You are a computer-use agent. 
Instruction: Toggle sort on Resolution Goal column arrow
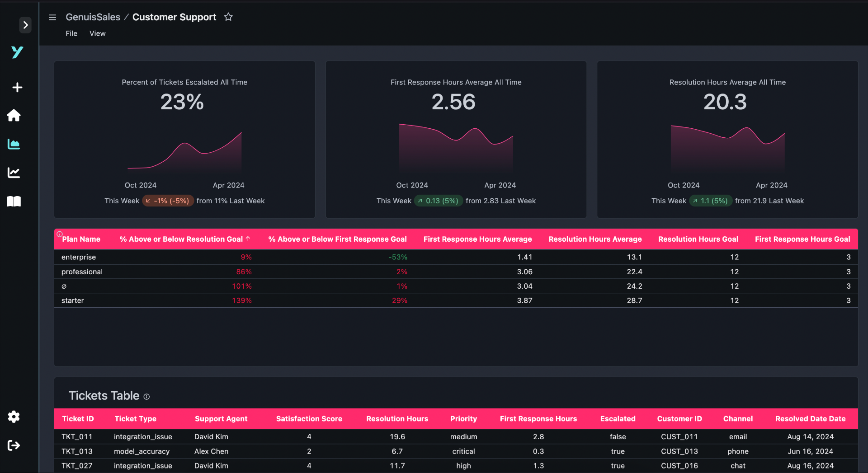click(249, 239)
